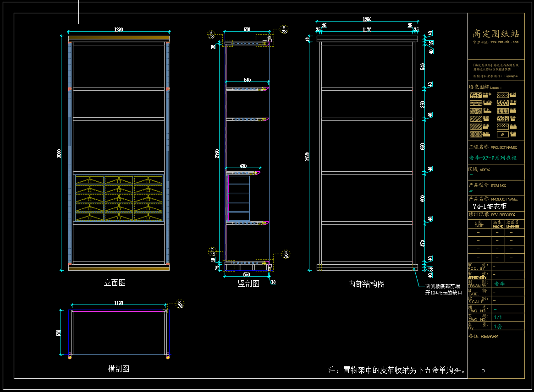Click the 2925 height dimension on the structure view
This screenshot has height=392, width=534.
(x=307, y=157)
